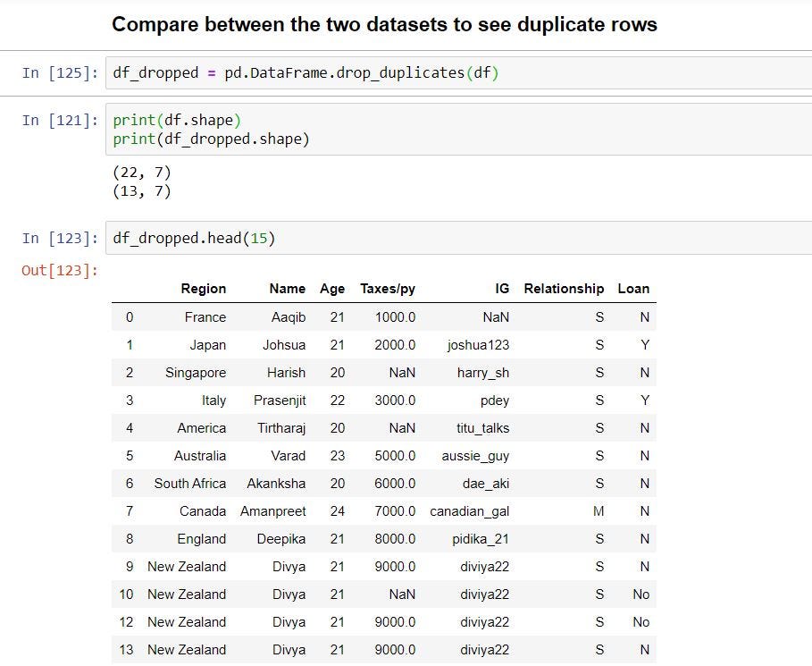Click the Name column header
This screenshot has height=666, width=812.
[x=287, y=289]
